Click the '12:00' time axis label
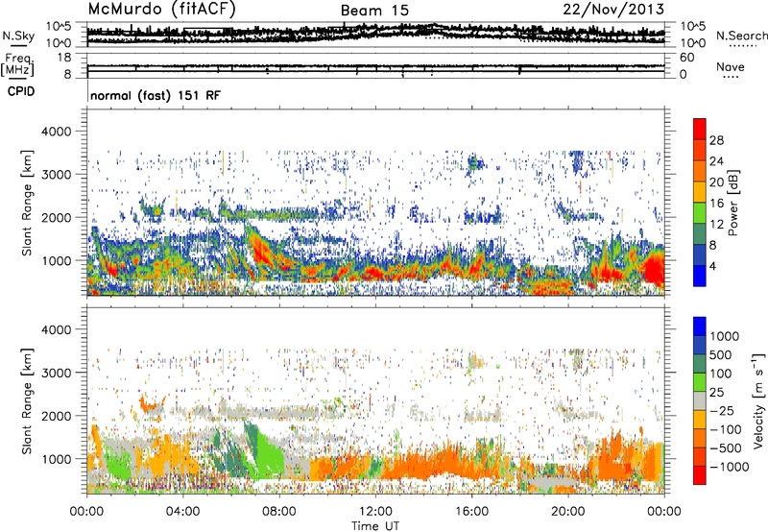The image size is (768, 532). point(375,512)
